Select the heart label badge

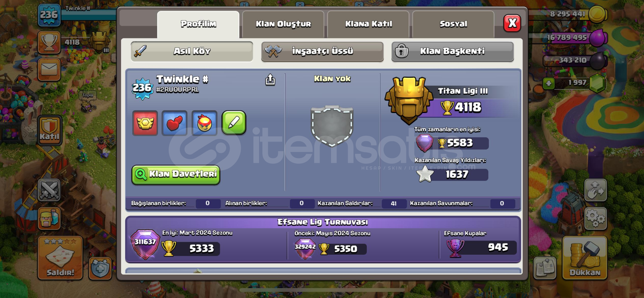tap(174, 123)
